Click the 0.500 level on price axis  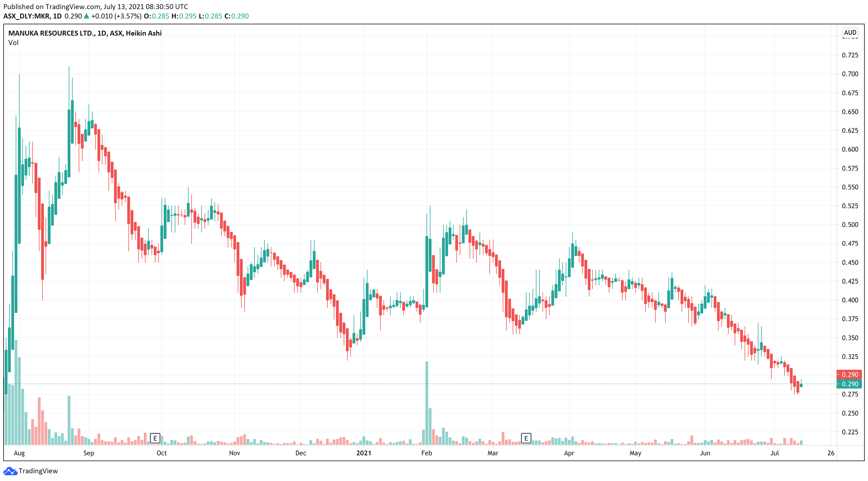click(850, 225)
